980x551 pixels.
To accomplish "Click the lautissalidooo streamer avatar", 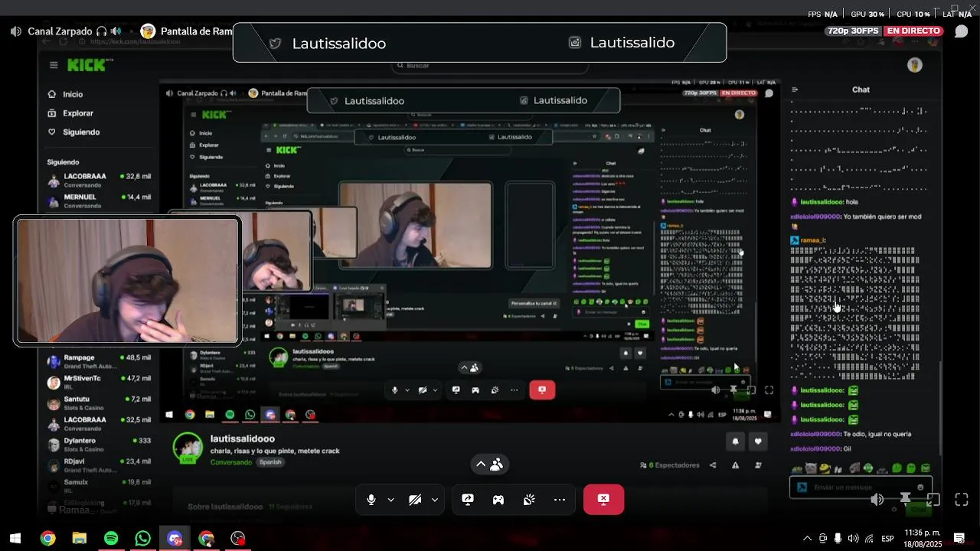I will pos(188,448).
